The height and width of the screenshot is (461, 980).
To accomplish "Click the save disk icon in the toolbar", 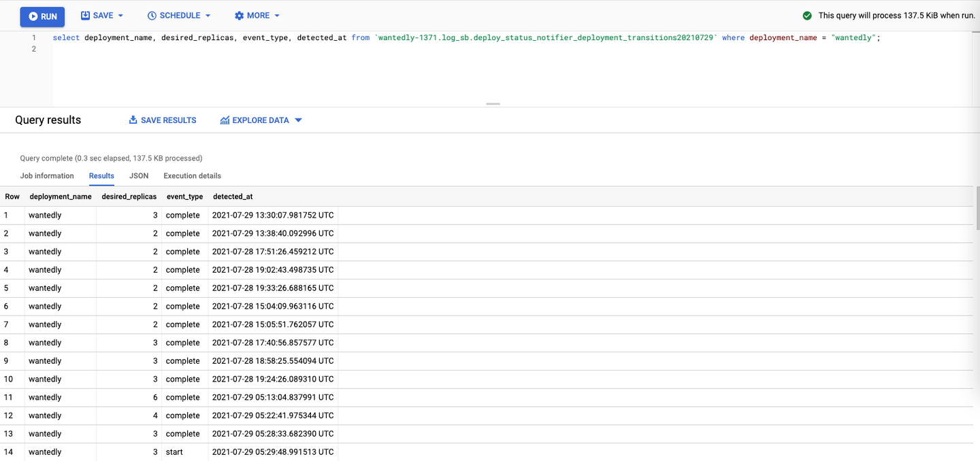I will 85,16.
